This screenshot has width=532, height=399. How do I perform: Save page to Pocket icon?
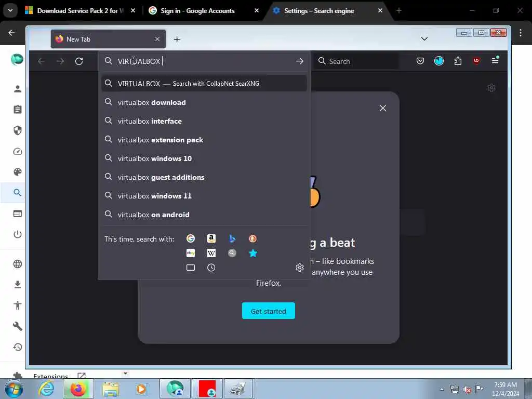click(x=420, y=61)
